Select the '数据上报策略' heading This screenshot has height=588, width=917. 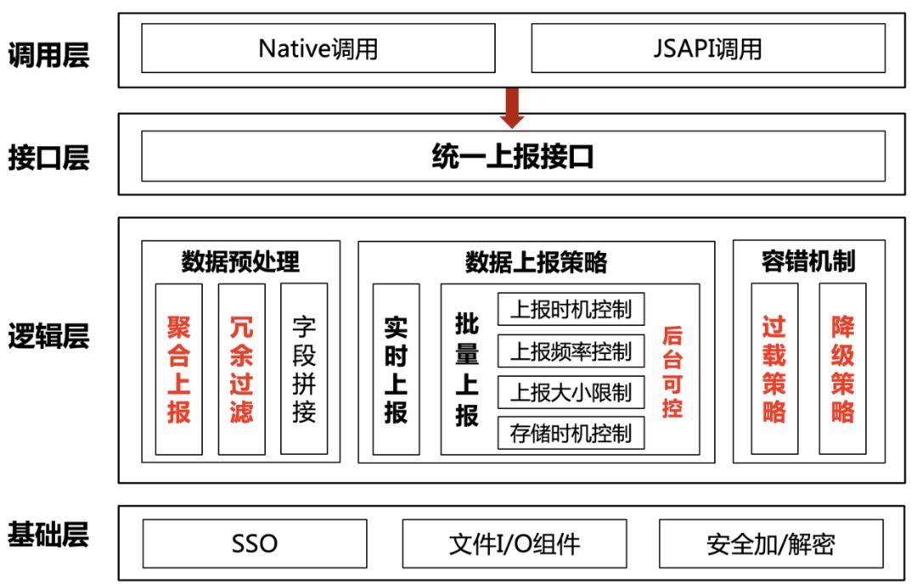537,262
